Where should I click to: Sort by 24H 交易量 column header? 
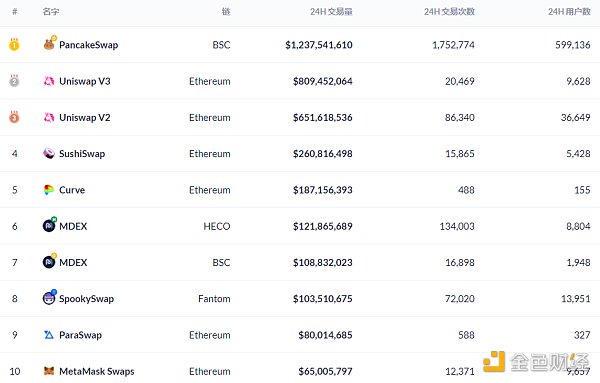tap(331, 12)
